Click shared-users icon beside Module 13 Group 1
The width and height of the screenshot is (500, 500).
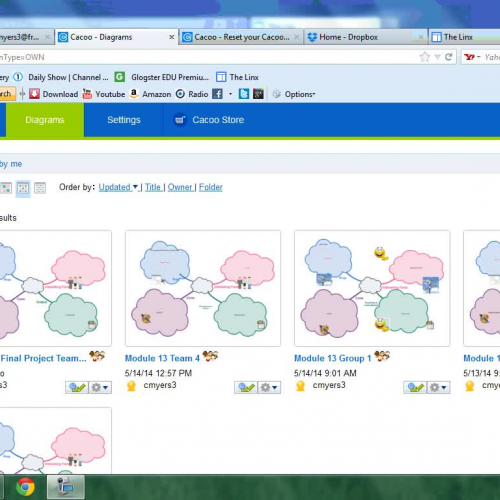pyautogui.click(x=382, y=356)
